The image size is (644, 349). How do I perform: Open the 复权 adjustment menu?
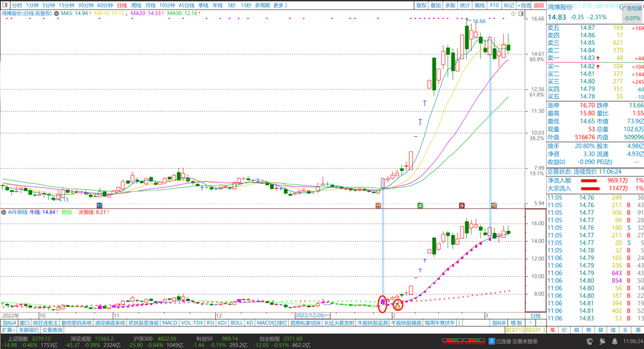coord(422,5)
